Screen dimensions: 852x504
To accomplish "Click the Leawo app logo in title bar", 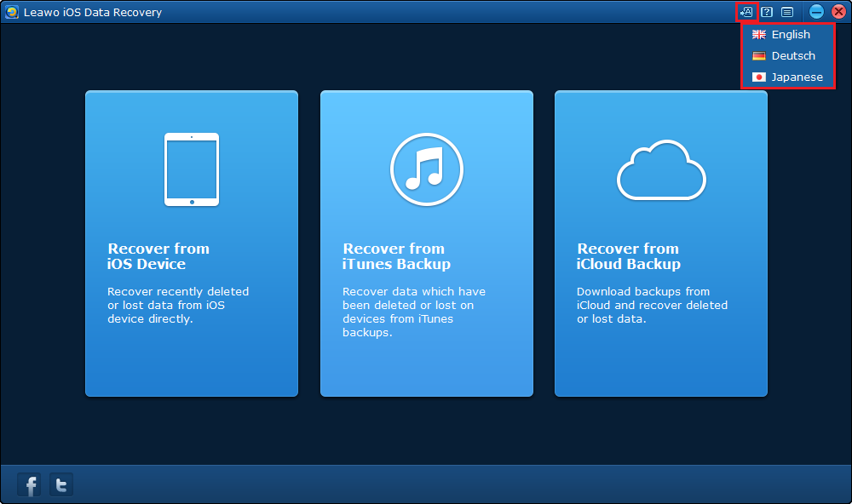I will pyautogui.click(x=12, y=12).
